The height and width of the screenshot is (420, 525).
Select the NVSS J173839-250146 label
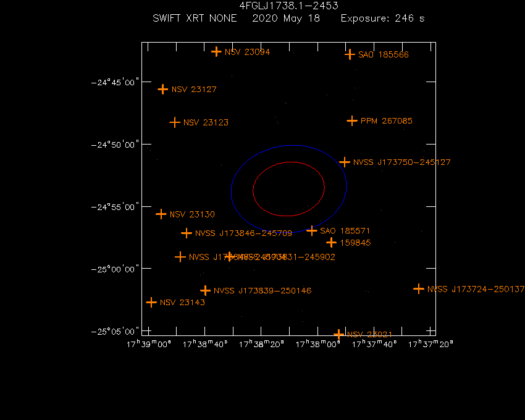pyautogui.click(x=262, y=290)
